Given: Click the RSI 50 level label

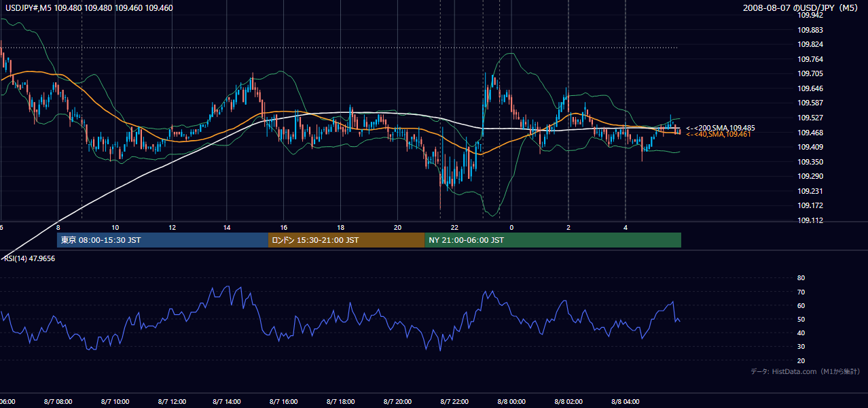Looking at the screenshot, I should pos(801,320).
